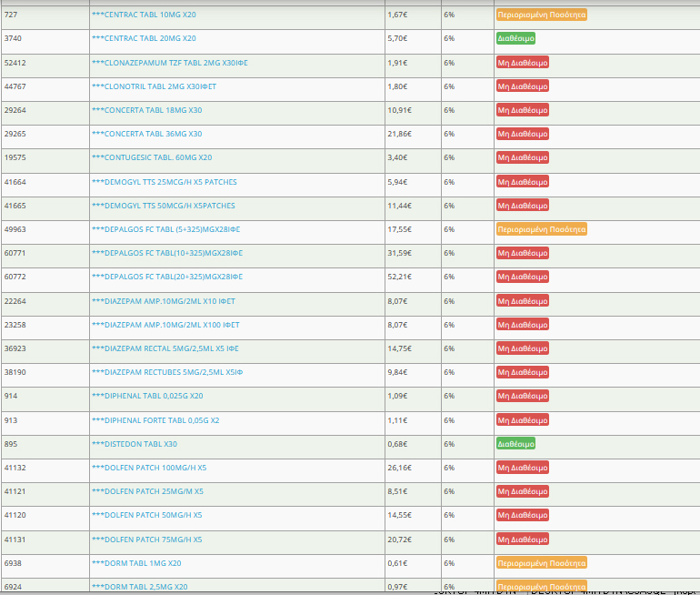Open the DEPALGOS FC TABL (5+325)MG product
The height and width of the screenshot is (595, 700).
coord(165,229)
